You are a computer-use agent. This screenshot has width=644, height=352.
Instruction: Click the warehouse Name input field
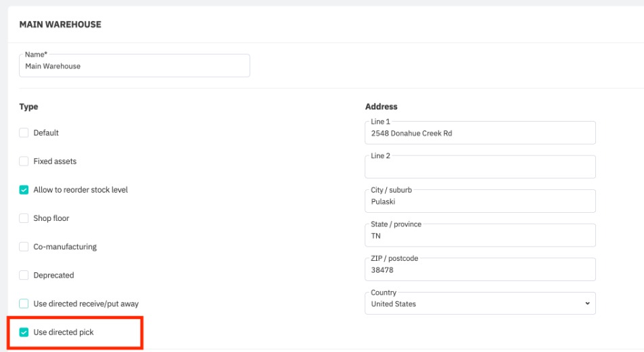pos(135,66)
